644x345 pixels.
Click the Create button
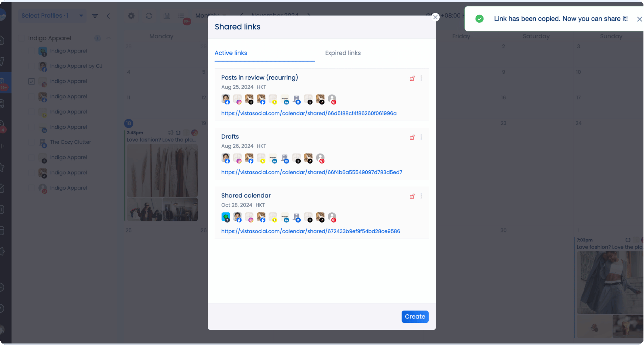point(415,316)
